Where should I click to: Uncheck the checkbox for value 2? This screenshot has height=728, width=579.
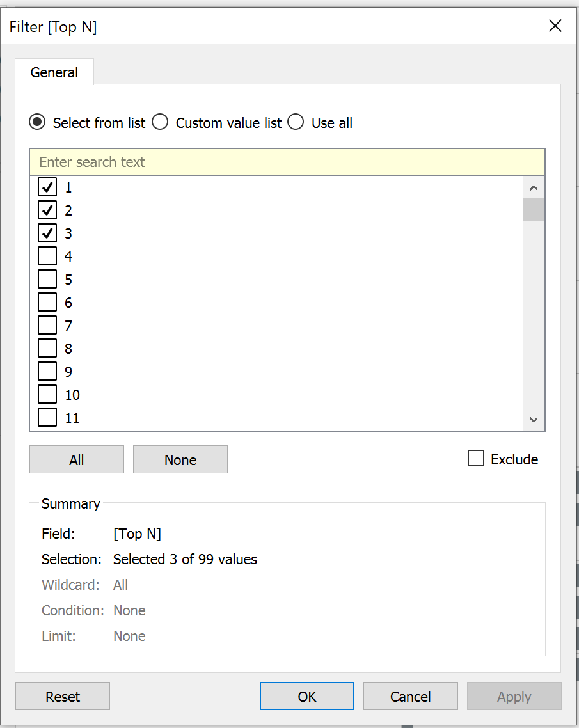click(x=47, y=210)
